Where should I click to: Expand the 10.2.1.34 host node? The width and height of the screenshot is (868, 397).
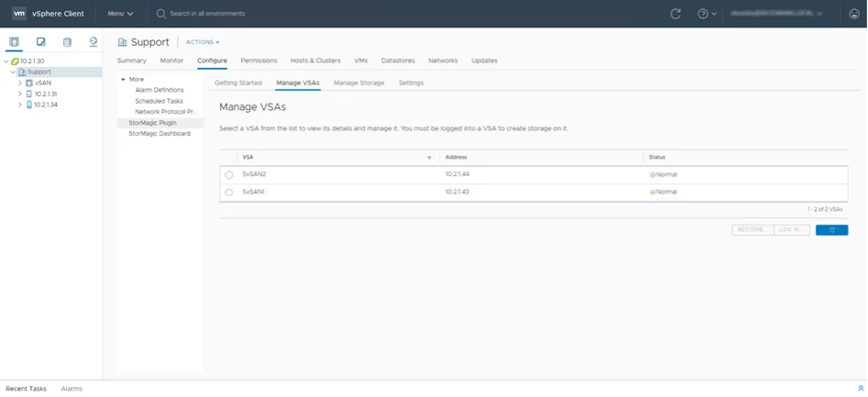pos(20,105)
